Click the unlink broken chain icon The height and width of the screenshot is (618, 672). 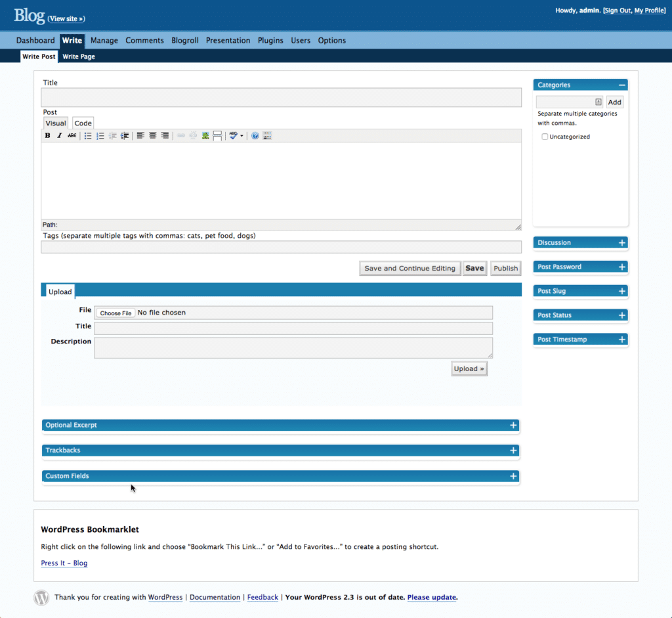[x=194, y=135]
